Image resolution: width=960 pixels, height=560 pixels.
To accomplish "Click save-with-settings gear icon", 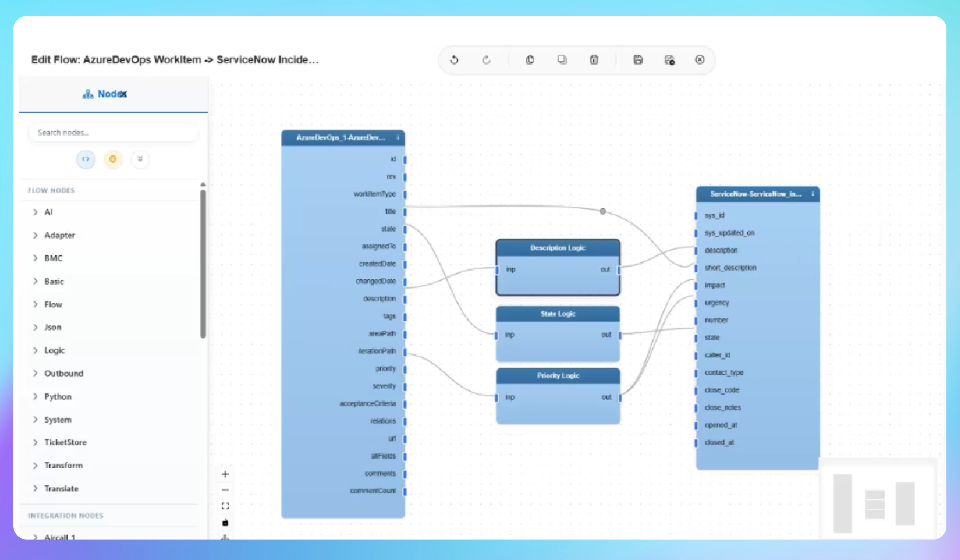I will [x=669, y=60].
